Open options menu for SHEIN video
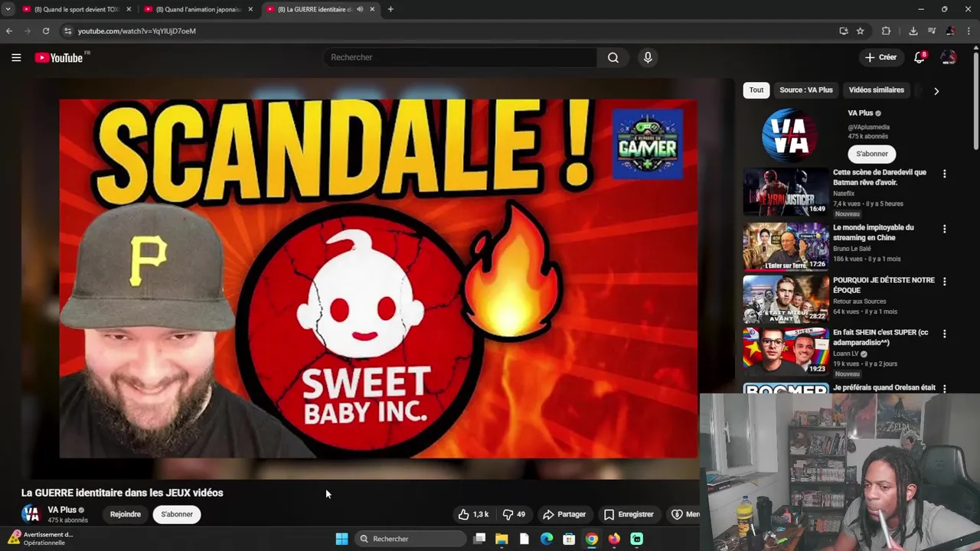This screenshot has height=551, width=980. pos(944,334)
